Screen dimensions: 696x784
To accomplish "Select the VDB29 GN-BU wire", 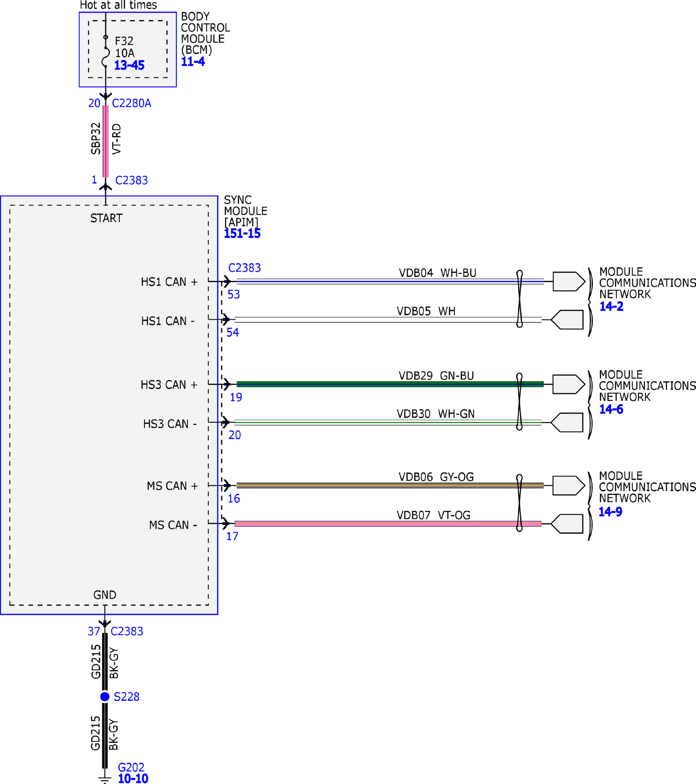I will coord(390,384).
